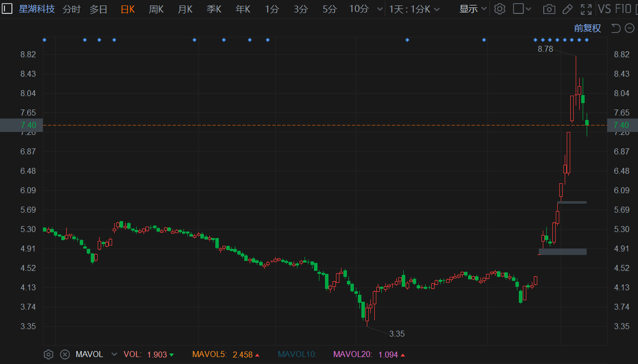The height and width of the screenshot is (364, 638).
Task: Open the layout square dropdown
Action: point(522,9)
